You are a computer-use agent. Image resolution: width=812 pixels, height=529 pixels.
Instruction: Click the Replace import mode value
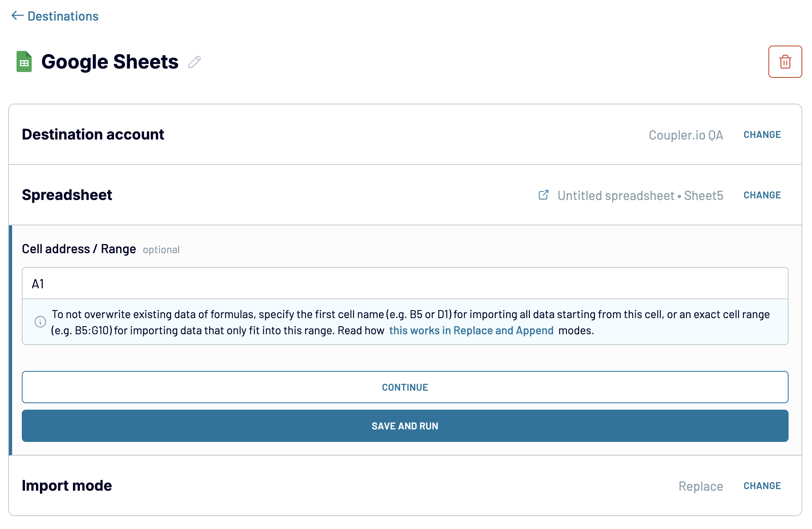(x=701, y=486)
